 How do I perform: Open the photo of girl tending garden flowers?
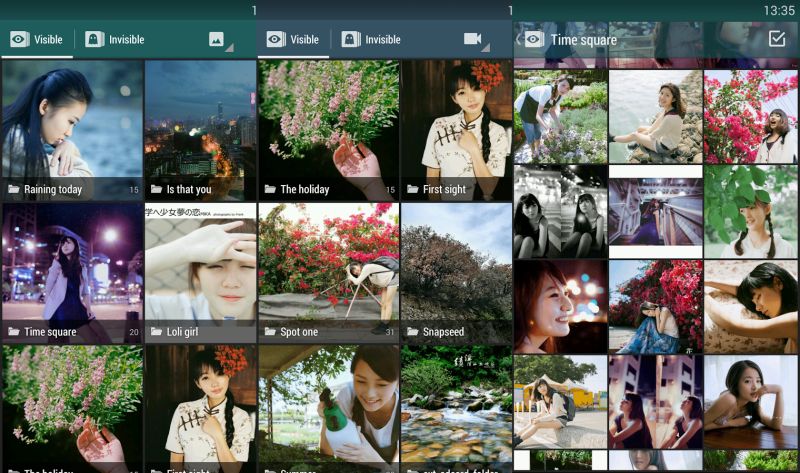[x=561, y=117]
